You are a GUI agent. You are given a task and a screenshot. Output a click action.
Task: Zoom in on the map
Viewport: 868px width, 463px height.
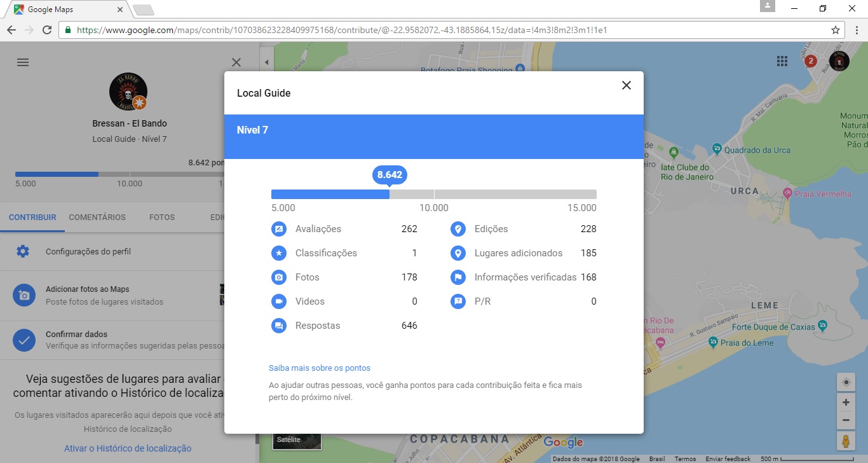click(x=846, y=403)
